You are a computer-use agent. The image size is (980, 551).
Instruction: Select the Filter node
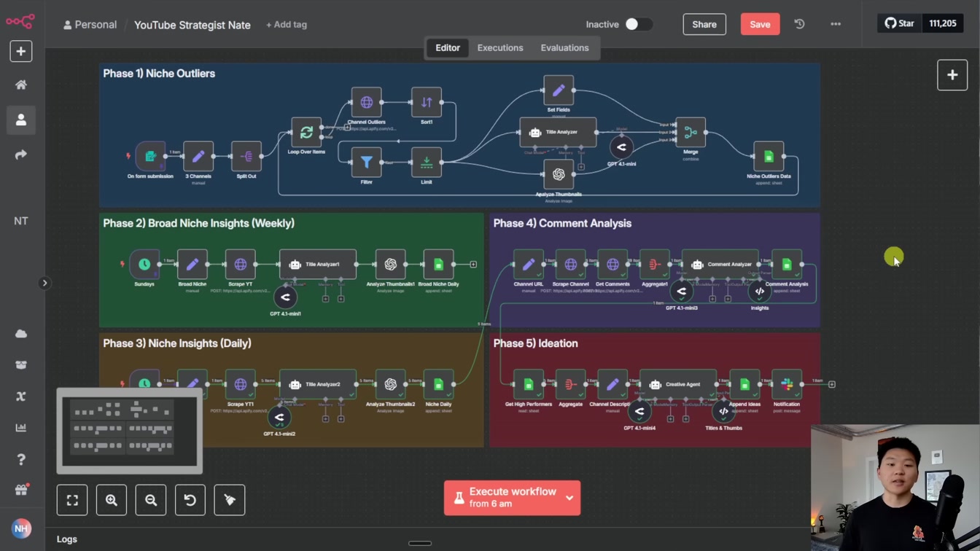[367, 163]
